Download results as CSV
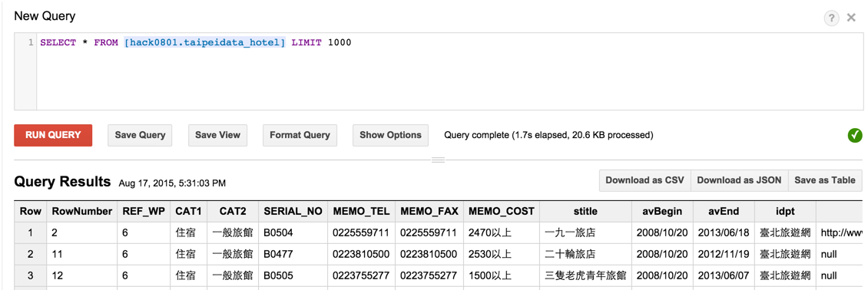Viewport: 868px width, 290px height. [x=644, y=180]
